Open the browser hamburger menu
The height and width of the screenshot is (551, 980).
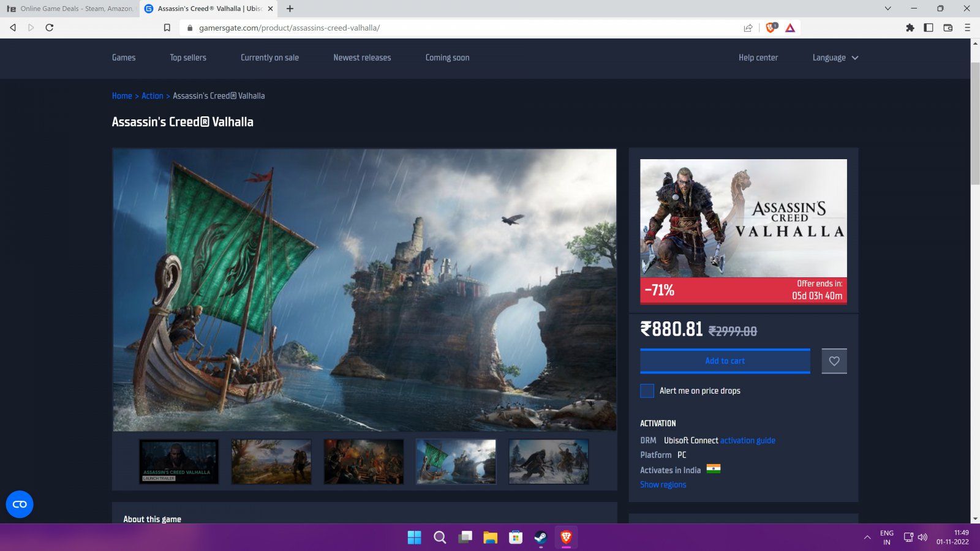pyautogui.click(x=968, y=28)
